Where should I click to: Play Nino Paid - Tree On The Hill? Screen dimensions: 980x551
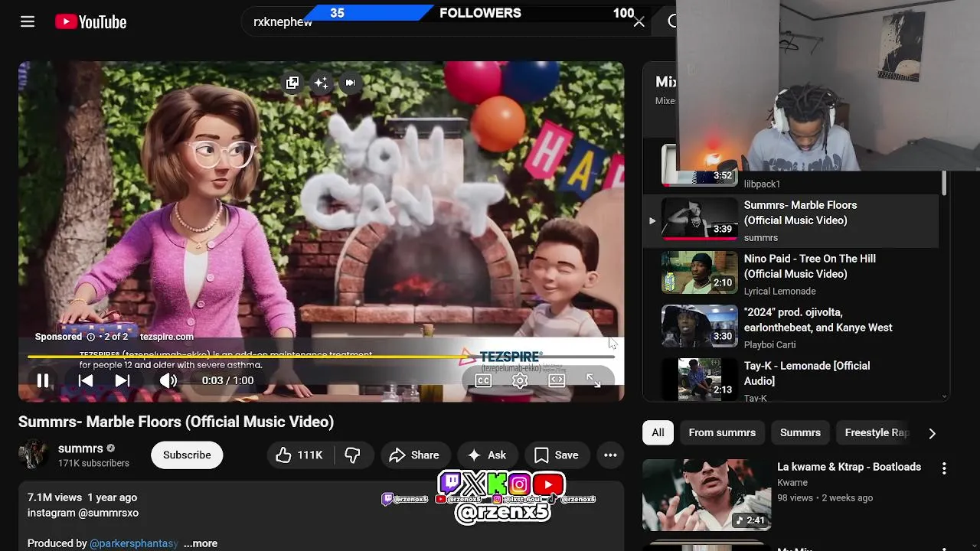coord(792,274)
